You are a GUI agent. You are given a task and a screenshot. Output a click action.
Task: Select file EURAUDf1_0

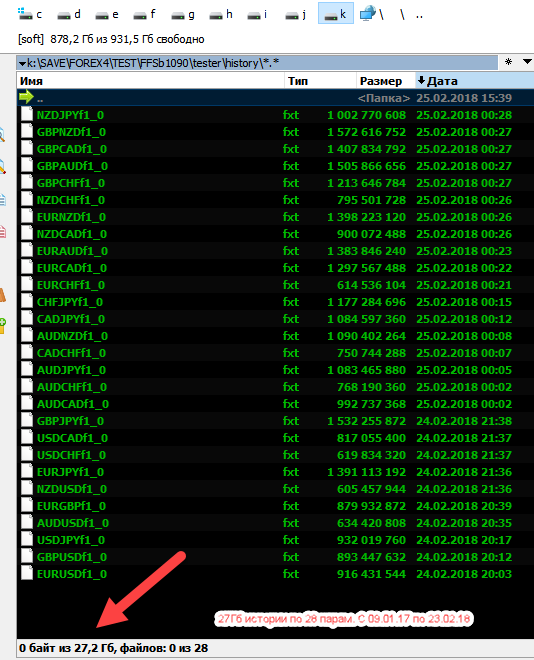coord(275,251)
